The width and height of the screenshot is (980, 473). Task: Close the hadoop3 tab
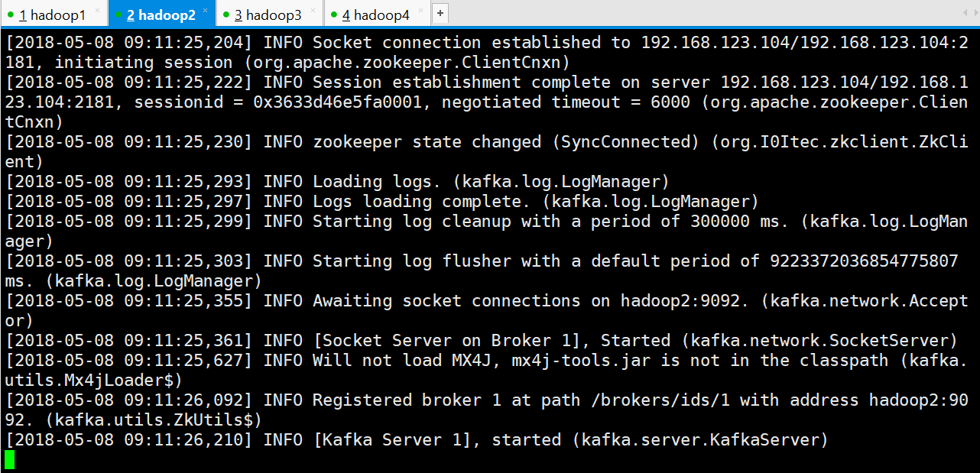313,11
